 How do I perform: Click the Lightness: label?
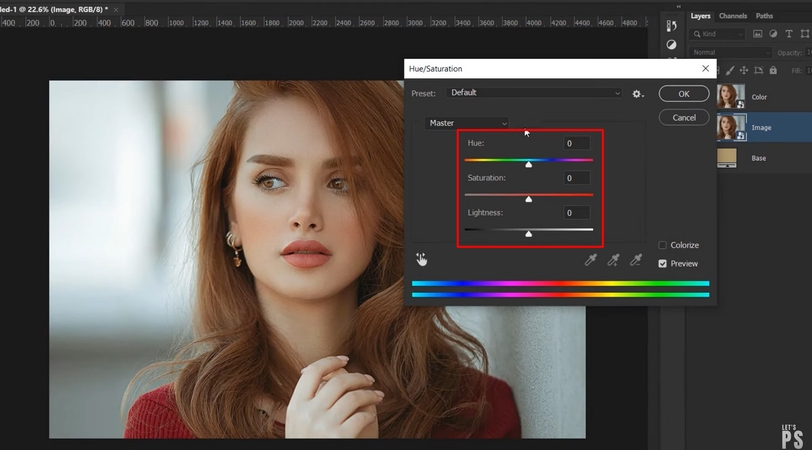click(485, 212)
